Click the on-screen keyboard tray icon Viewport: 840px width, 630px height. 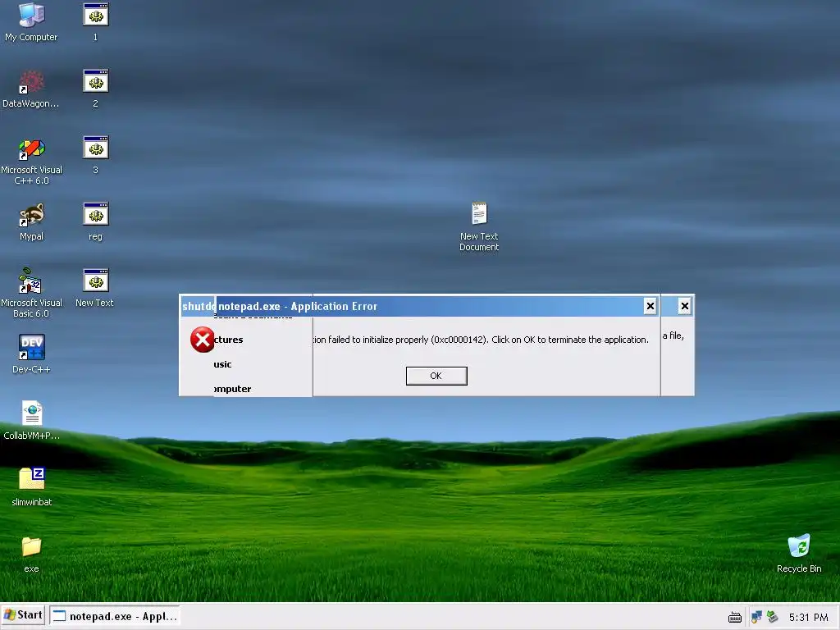735,618
